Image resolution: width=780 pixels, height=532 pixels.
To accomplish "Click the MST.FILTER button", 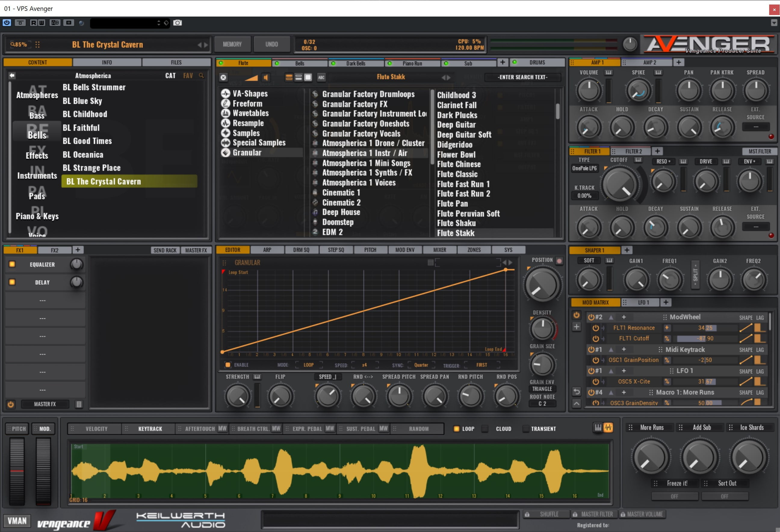I will point(760,151).
